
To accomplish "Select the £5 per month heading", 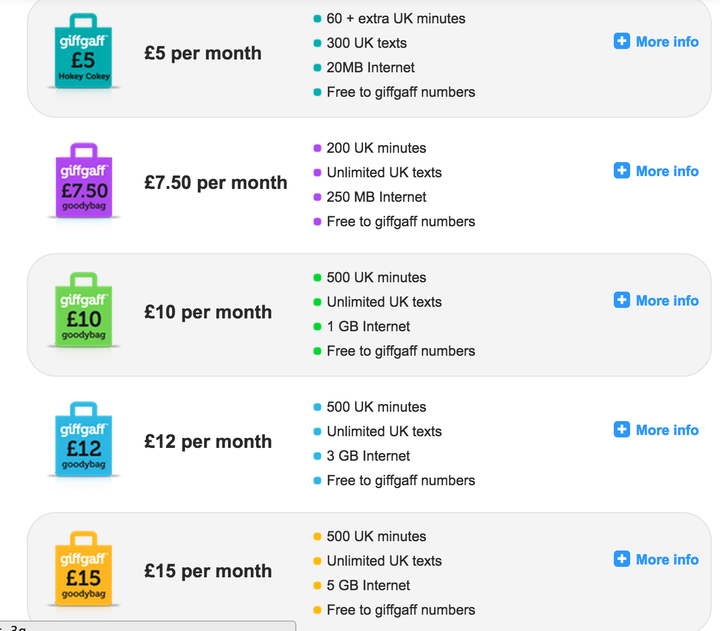I will point(202,53).
